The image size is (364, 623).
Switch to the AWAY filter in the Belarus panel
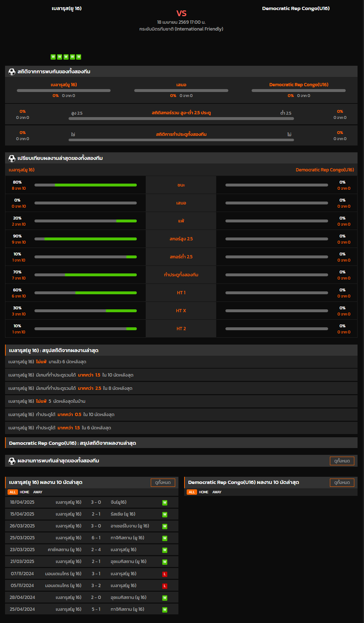pos(38,492)
